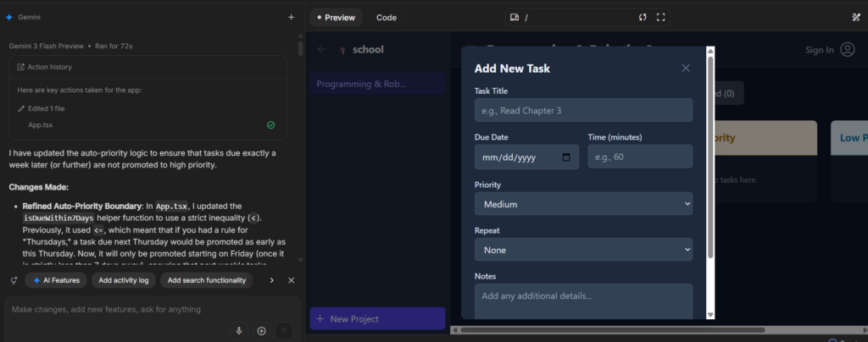Click the preview horizontal scrollbar thumb

[x=613, y=330]
